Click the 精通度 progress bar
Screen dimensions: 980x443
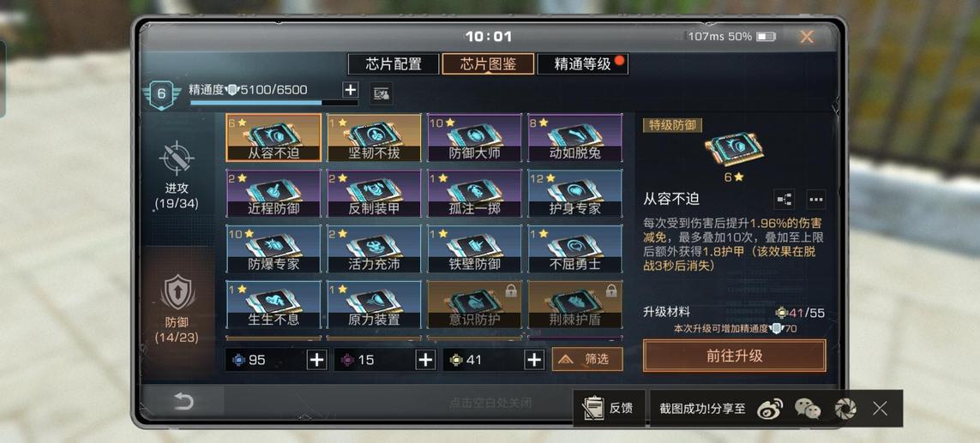click(x=274, y=103)
